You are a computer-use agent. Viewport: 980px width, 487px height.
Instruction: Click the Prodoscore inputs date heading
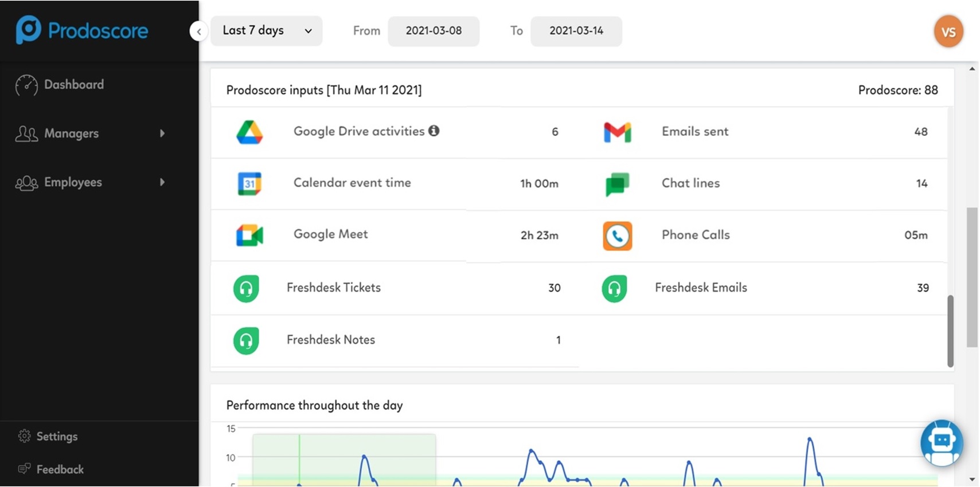[x=324, y=90]
